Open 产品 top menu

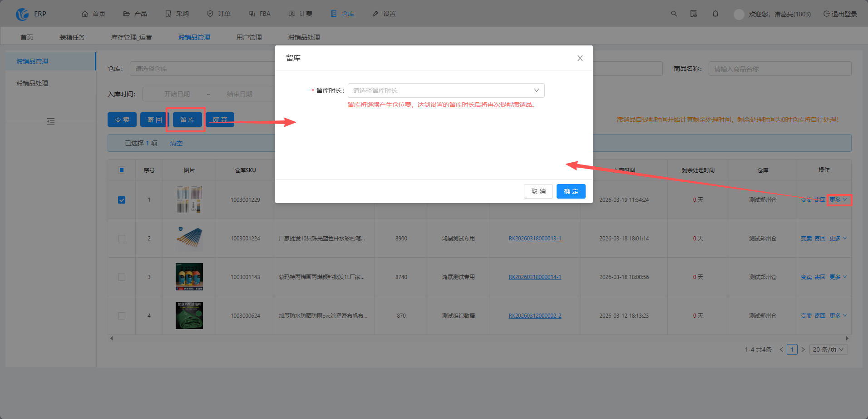coord(135,14)
